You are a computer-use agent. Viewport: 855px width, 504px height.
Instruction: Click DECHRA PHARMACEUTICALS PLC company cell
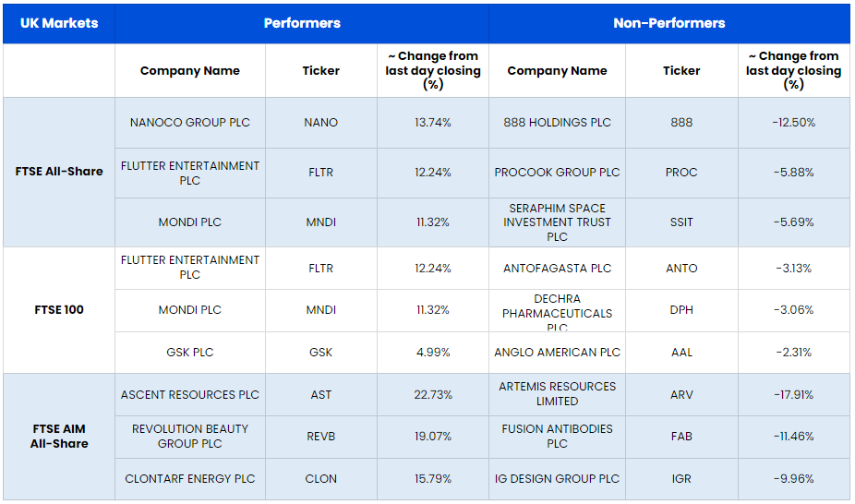[x=557, y=312]
